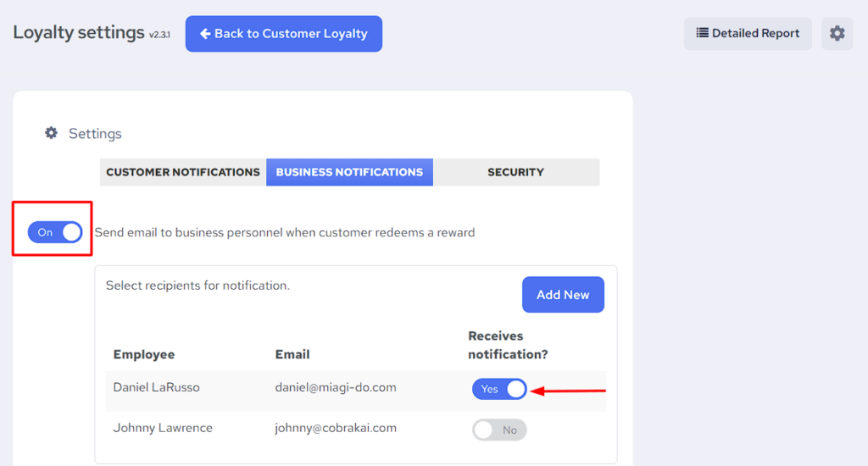This screenshot has width=868, height=466.
Task: Enable notification for Johnny Lawrence
Action: pos(499,430)
